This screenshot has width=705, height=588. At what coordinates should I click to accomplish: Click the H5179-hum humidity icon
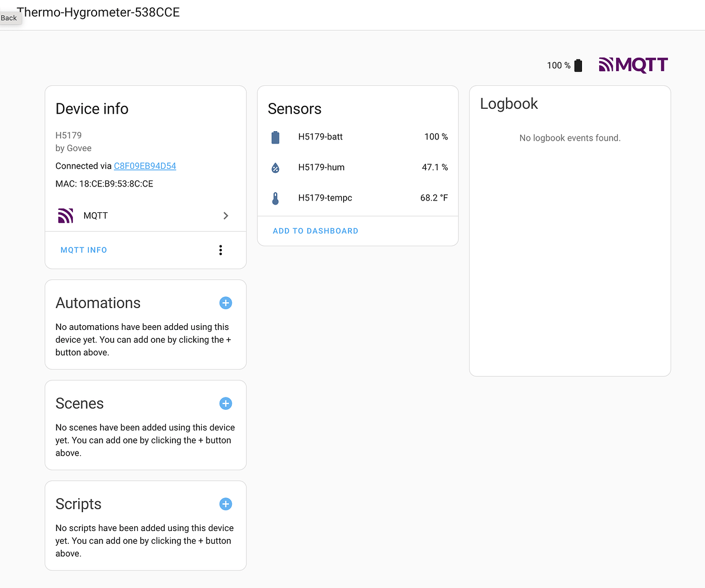click(275, 168)
